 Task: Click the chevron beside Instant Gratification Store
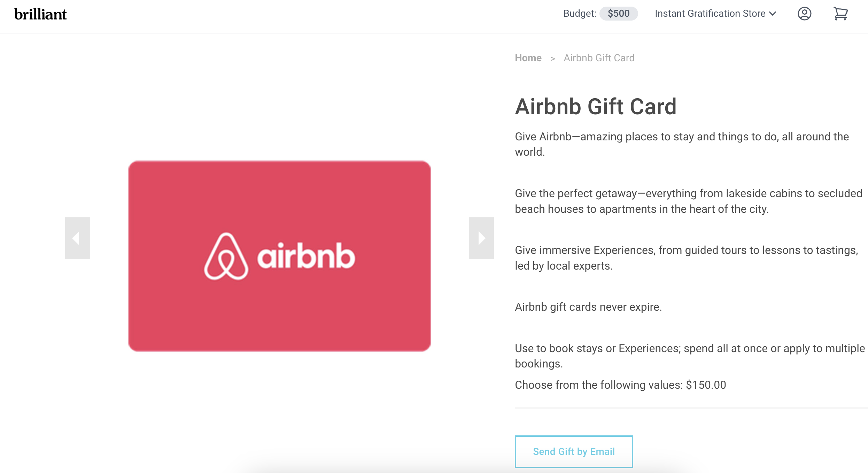[773, 14]
